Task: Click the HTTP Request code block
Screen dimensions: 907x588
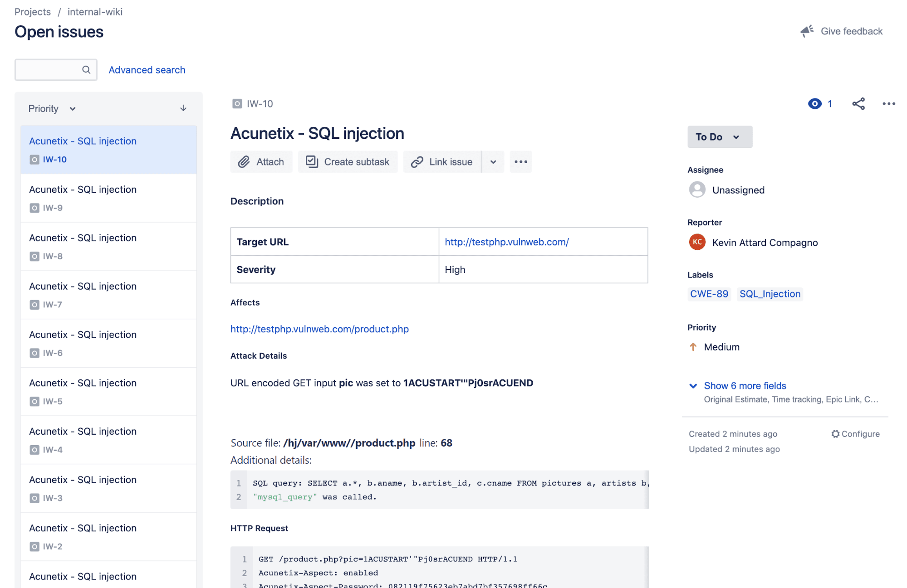Action: pyautogui.click(x=440, y=567)
